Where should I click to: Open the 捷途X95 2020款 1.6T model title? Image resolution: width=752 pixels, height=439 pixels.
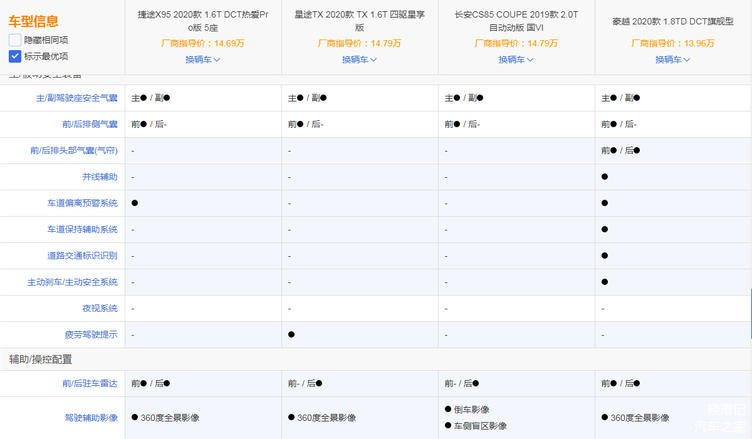203,21
